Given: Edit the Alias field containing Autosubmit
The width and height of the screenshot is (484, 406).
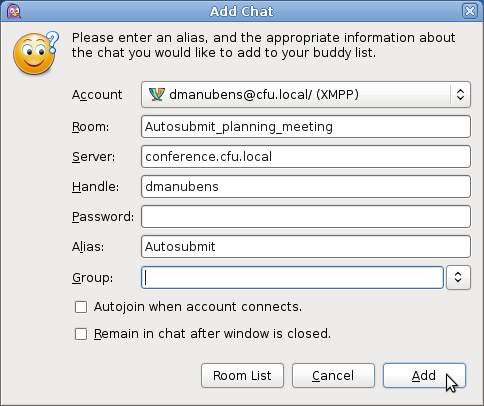Looking at the screenshot, I should (306, 247).
